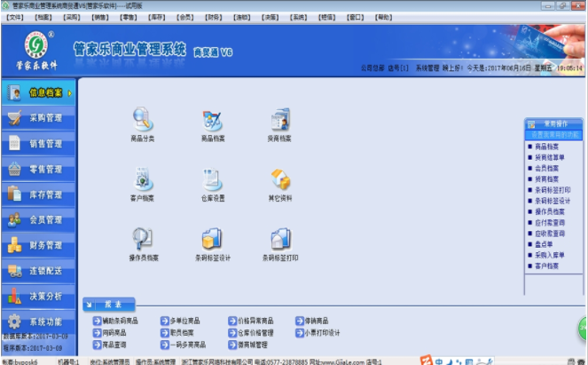
Task: Open the 客户档案 icon
Action: click(x=142, y=179)
